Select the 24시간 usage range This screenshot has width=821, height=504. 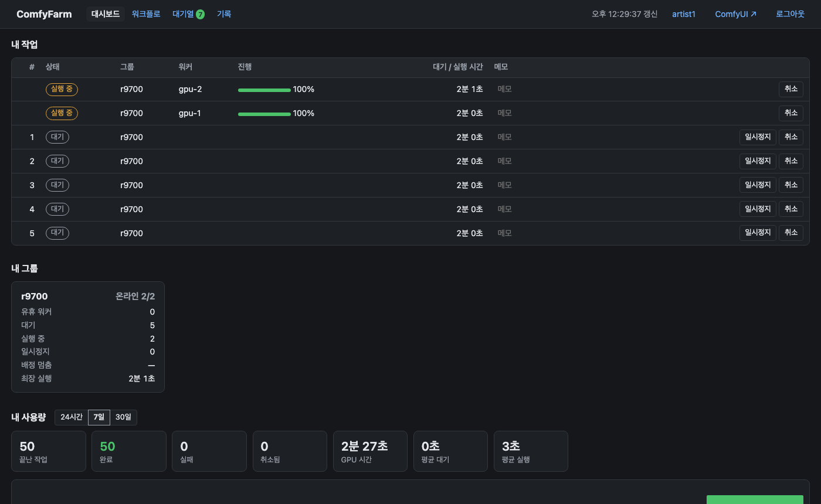72,417
